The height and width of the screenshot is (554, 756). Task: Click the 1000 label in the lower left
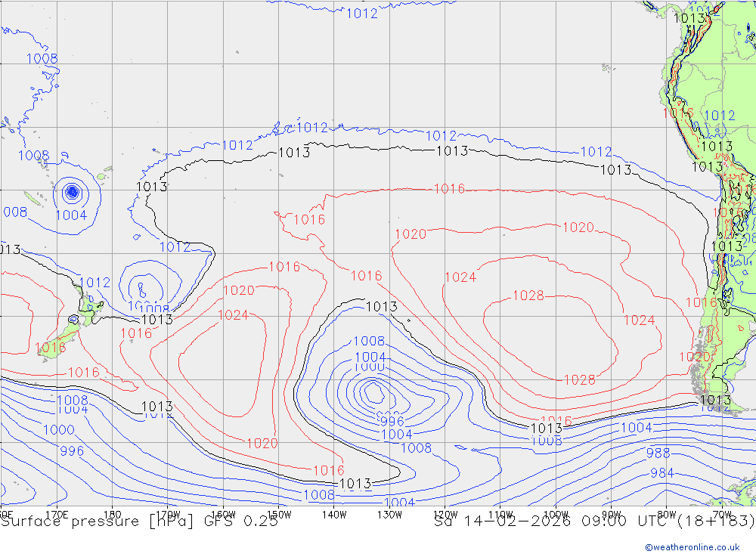59,430
